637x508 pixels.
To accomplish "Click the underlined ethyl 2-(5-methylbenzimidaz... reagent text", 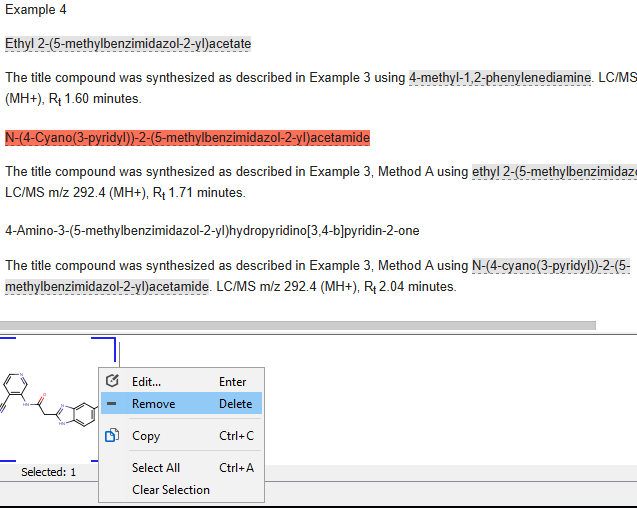I will (x=553, y=171).
